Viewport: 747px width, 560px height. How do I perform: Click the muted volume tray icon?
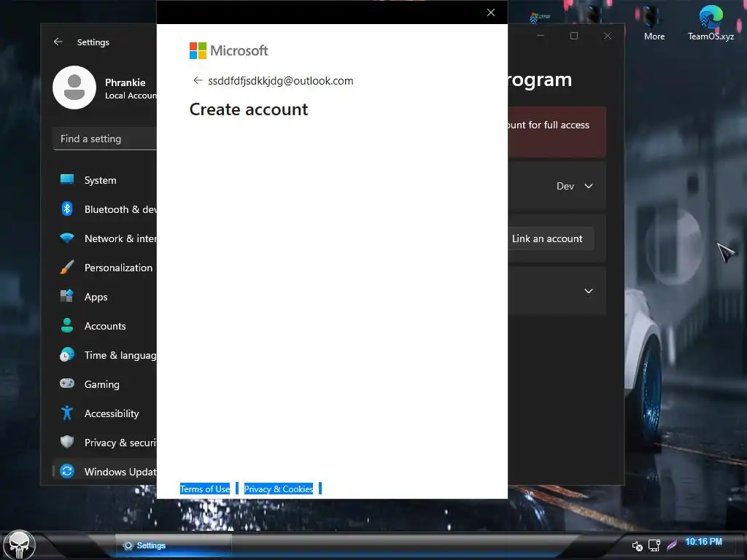[637, 545]
